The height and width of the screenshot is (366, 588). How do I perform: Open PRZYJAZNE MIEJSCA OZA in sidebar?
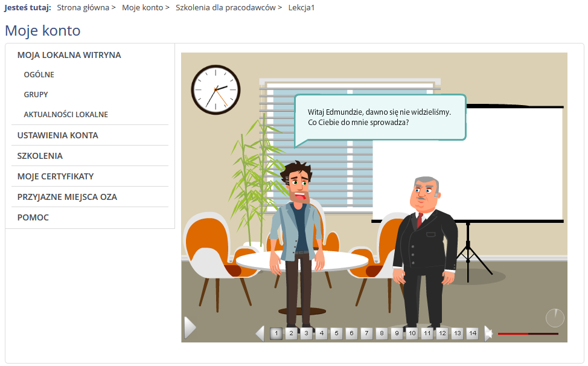pyautogui.click(x=68, y=197)
